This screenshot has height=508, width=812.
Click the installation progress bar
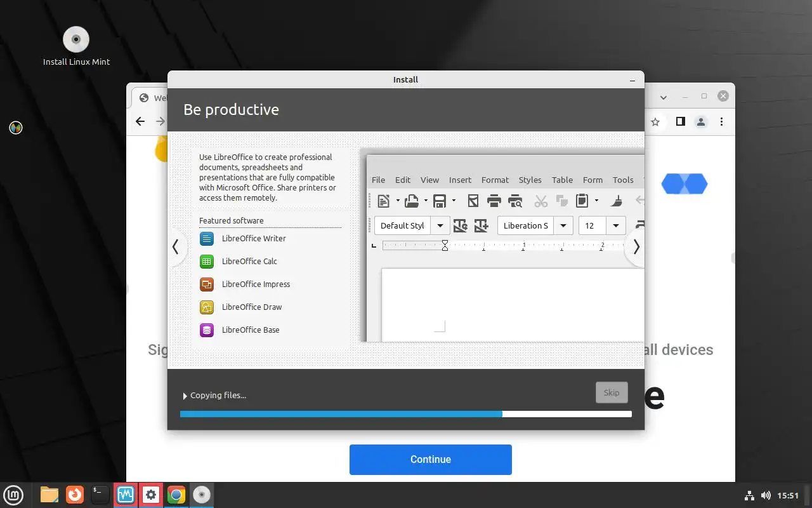coord(406,414)
